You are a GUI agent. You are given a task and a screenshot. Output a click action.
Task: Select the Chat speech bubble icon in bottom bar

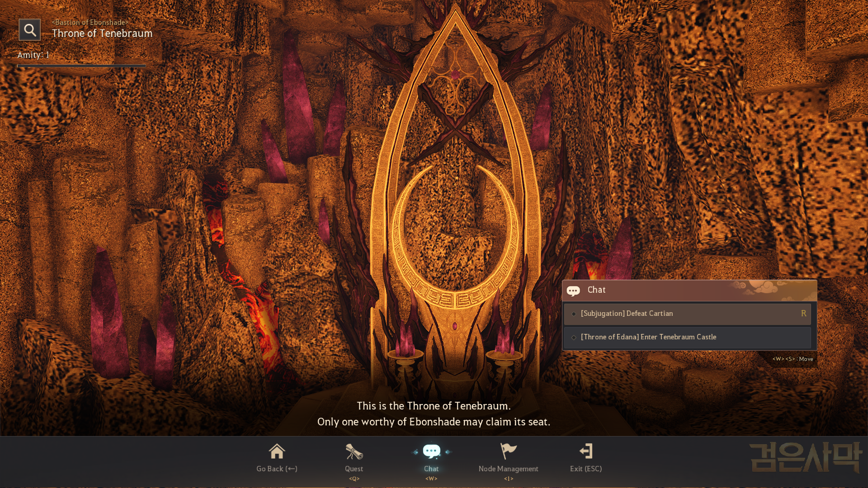click(431, 451)
